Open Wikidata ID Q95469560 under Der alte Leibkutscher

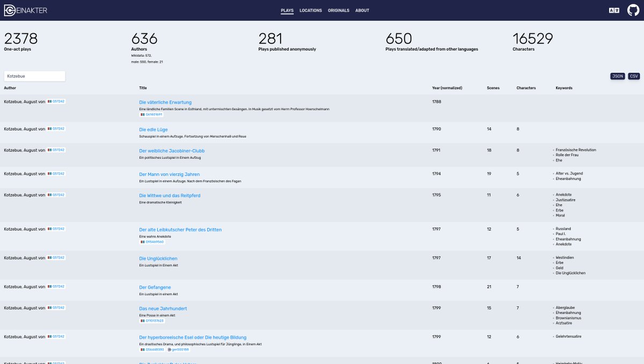152,242
